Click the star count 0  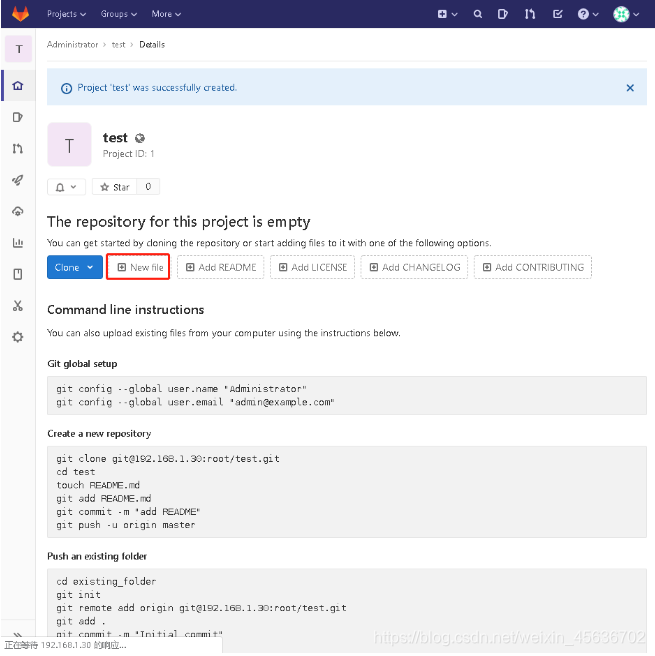(x=148, y=187)
